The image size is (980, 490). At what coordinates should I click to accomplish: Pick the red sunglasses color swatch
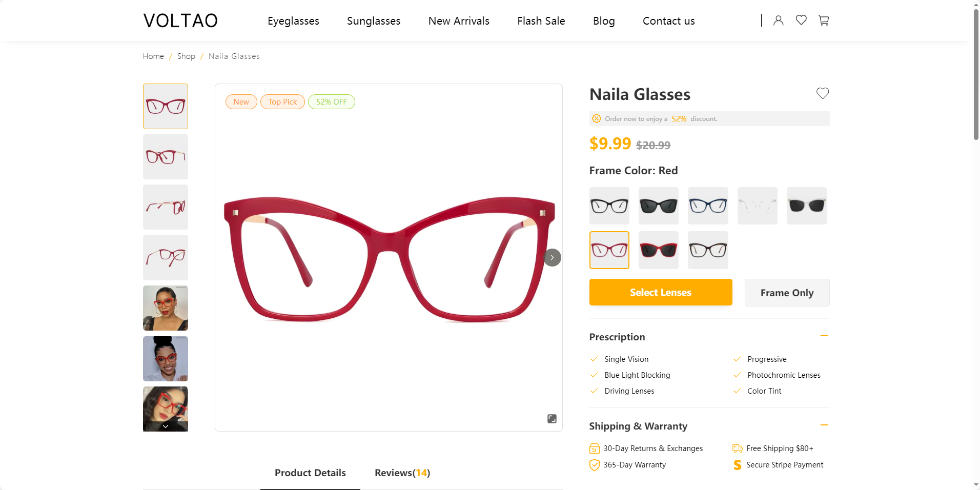point(658,250)
